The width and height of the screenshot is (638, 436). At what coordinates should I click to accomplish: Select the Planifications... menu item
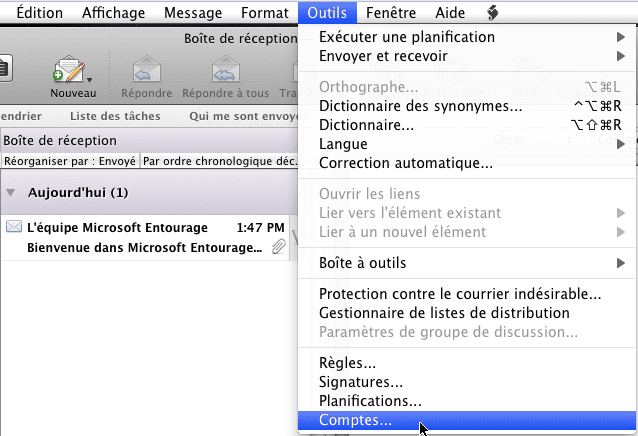(467, 401)
